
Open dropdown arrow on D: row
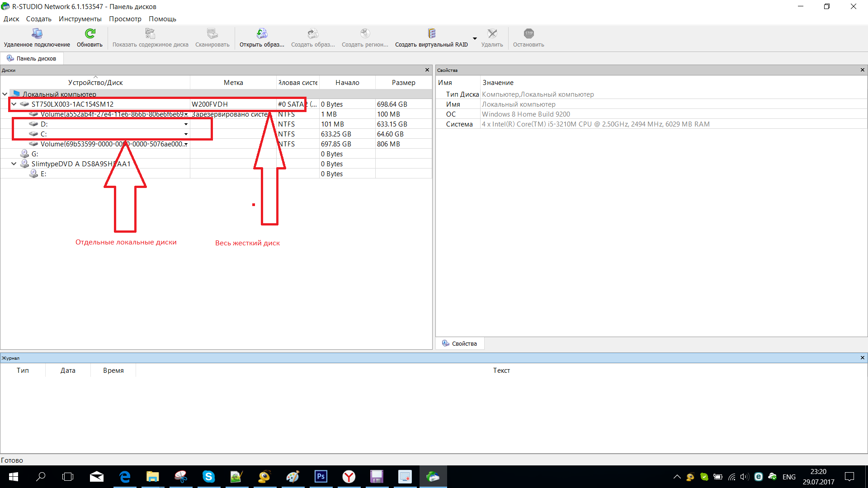[x=186, y=124]
